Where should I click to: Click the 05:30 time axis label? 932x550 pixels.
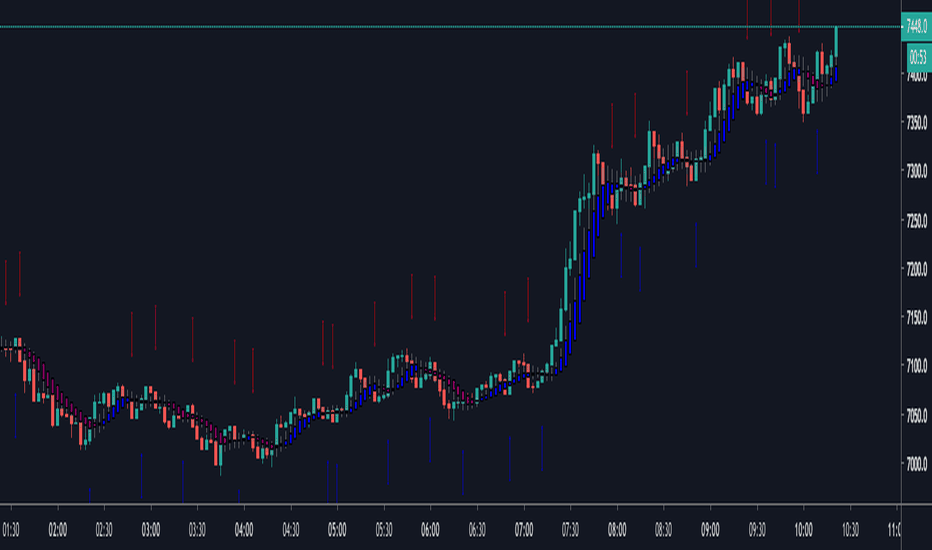coord(384,530)
